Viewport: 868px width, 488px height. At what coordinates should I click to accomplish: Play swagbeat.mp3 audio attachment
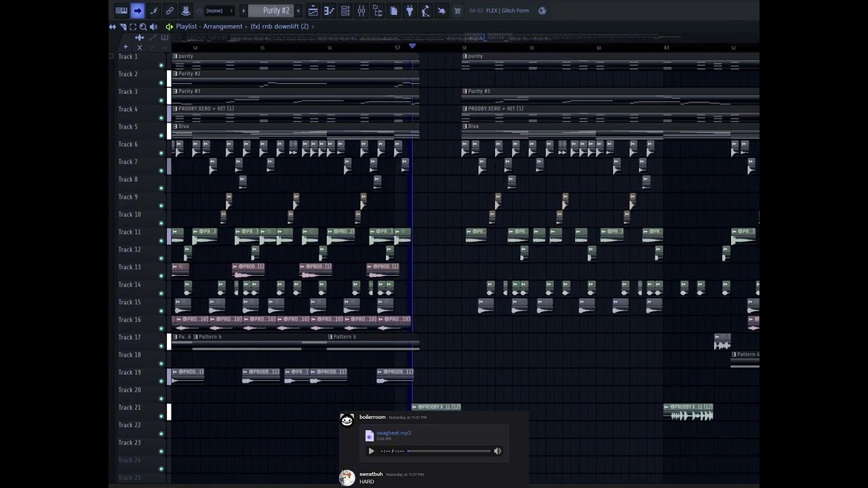click(371, 451)
